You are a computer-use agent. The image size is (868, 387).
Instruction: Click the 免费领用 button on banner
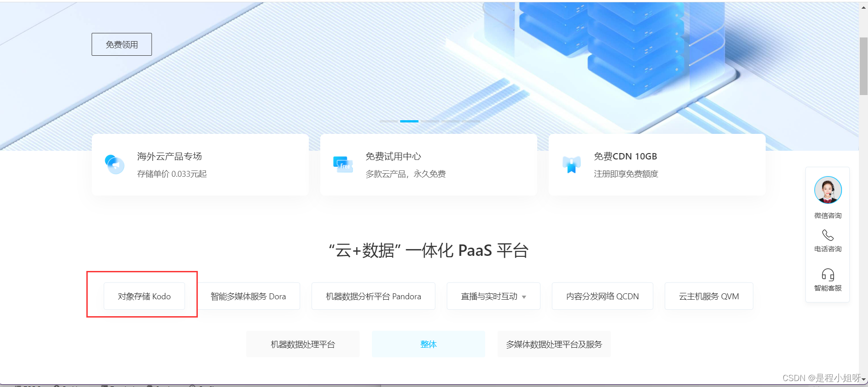pos(122,44)
